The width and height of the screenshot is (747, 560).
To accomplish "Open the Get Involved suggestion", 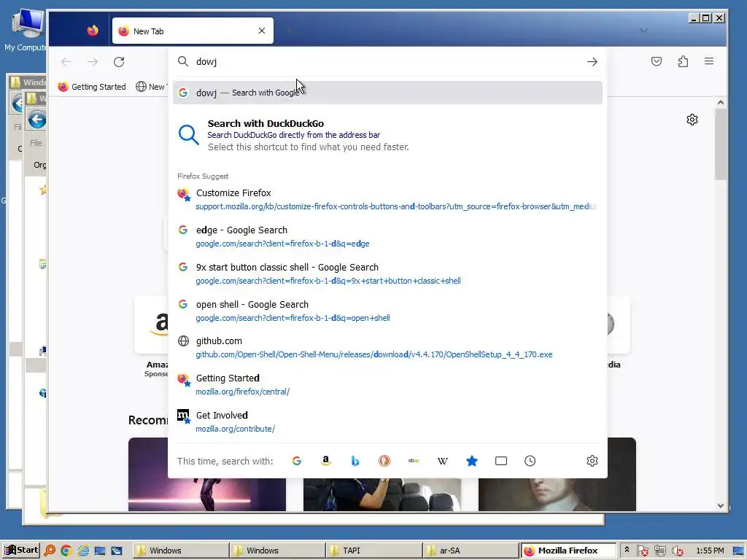I will click(387, 421).
